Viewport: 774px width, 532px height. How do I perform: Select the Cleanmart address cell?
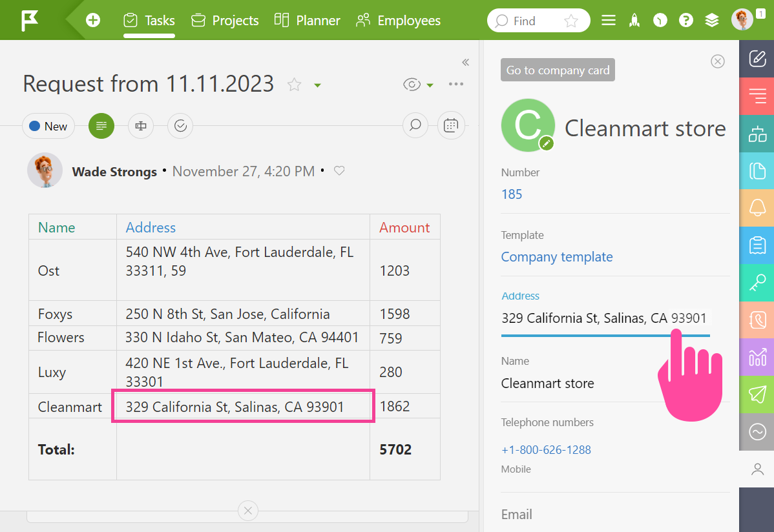[x=244, y=405]
